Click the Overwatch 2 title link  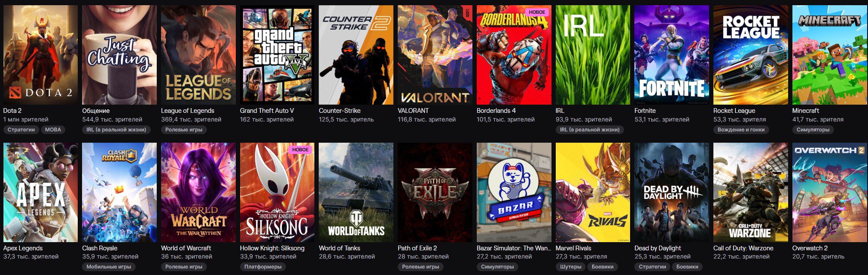[810, 248]
